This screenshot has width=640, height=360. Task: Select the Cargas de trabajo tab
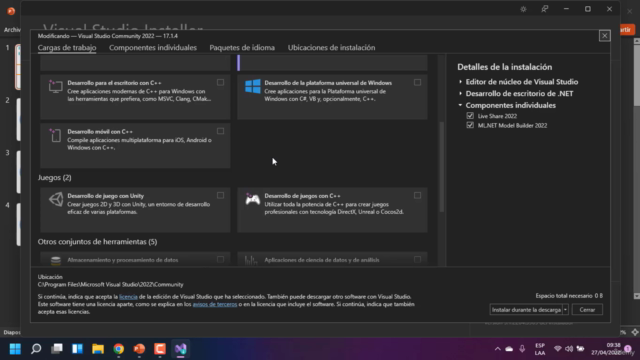pos(67,48)
